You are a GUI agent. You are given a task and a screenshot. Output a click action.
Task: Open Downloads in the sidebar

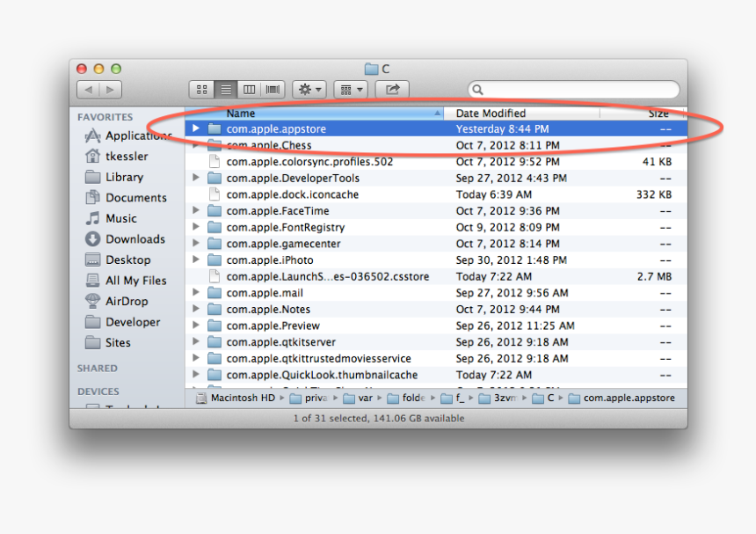click(126, 239)
